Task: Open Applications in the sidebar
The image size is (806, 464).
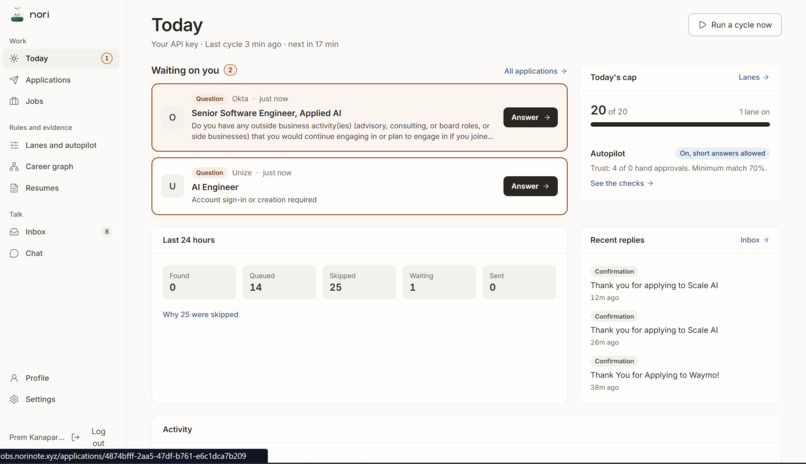Action: (x=61, y=80)
